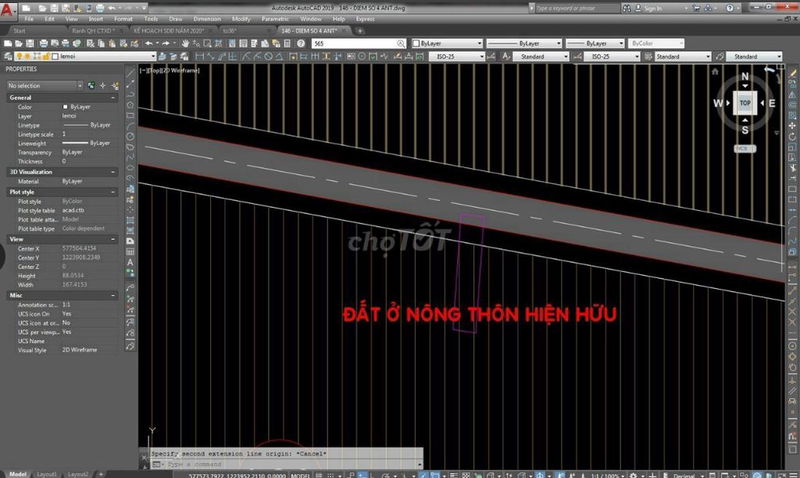Switch to the Layout1 tab
The height and width of the screenshot is (478, 800).
point(49,473)
